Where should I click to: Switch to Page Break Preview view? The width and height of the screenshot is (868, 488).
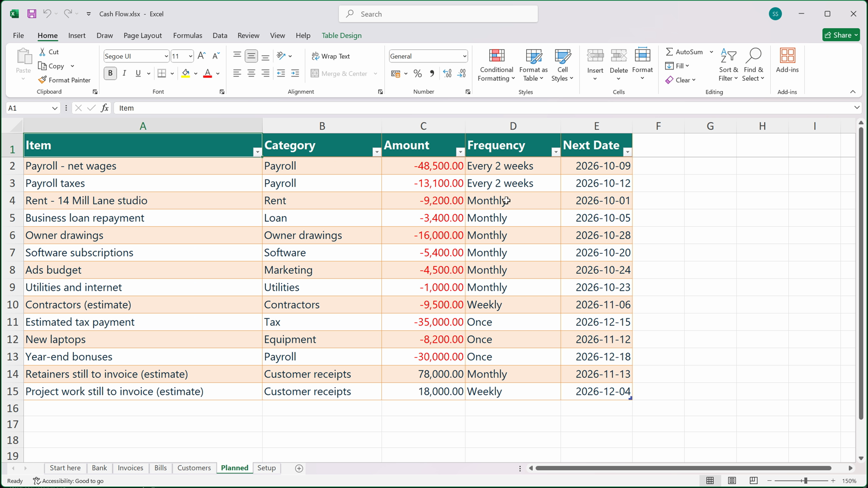(754, 480)
